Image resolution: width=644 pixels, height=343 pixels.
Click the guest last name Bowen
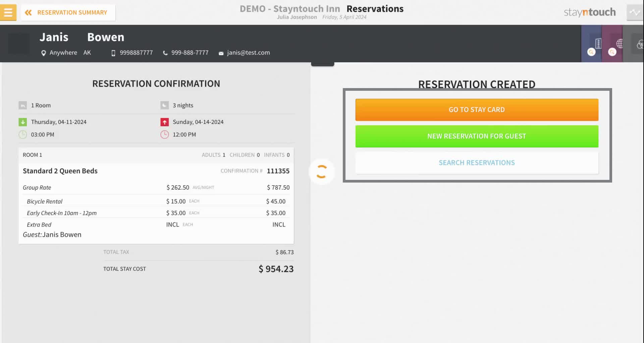[106, 37]
